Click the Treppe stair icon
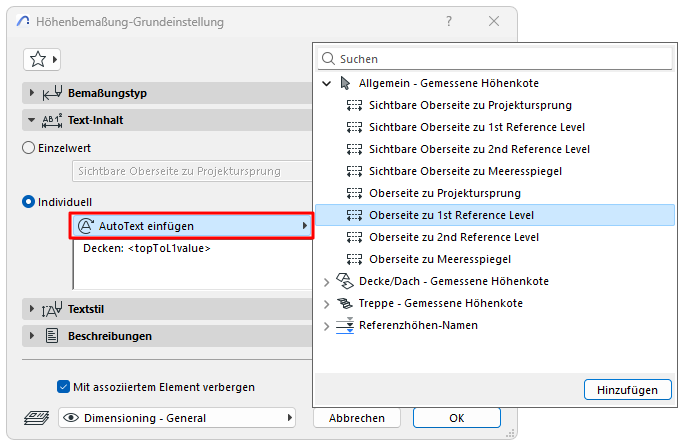The image size is (682, 446). click(x=345, y=303)
